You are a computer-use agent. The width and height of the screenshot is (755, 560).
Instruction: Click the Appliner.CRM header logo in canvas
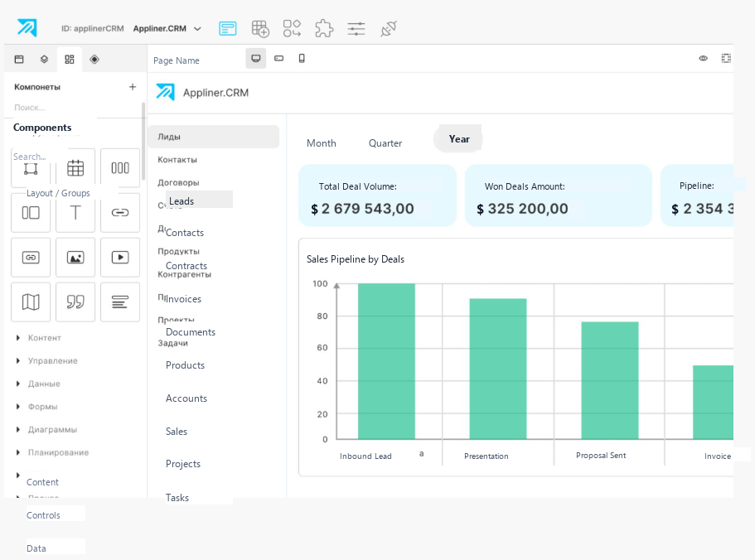tap(203, 93)
